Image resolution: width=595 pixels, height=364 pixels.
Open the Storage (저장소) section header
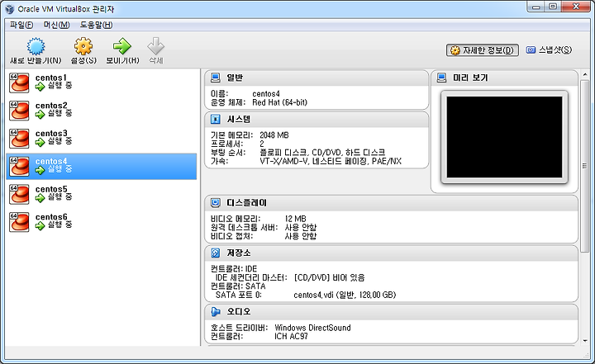coord(391,253)
